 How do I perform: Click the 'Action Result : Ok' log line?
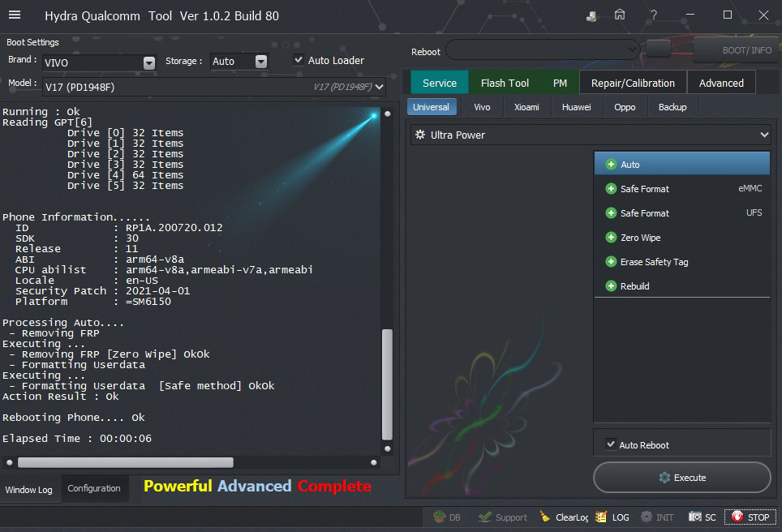60,397
